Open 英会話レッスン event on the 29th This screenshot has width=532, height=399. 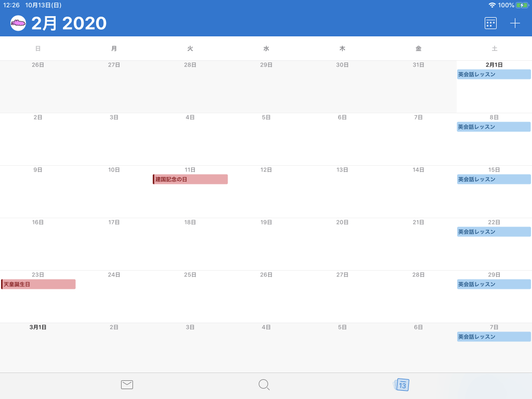494,284
